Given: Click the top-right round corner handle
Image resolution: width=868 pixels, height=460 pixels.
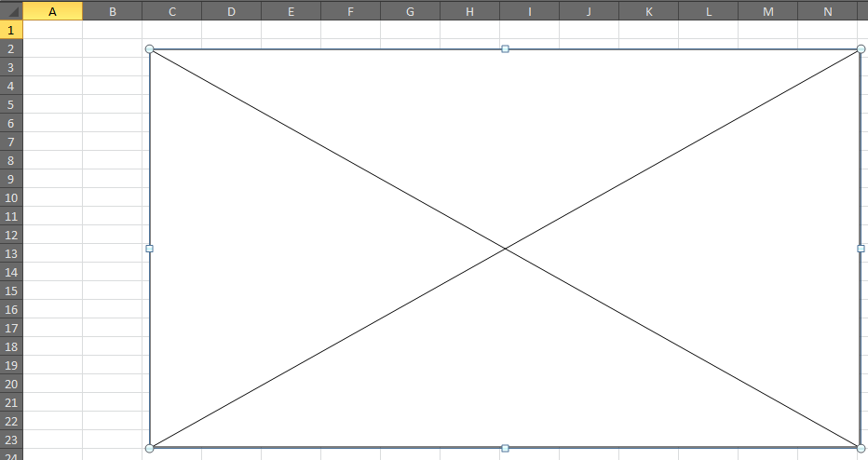Looking at the screenshot, I should (x=861, y=48).
